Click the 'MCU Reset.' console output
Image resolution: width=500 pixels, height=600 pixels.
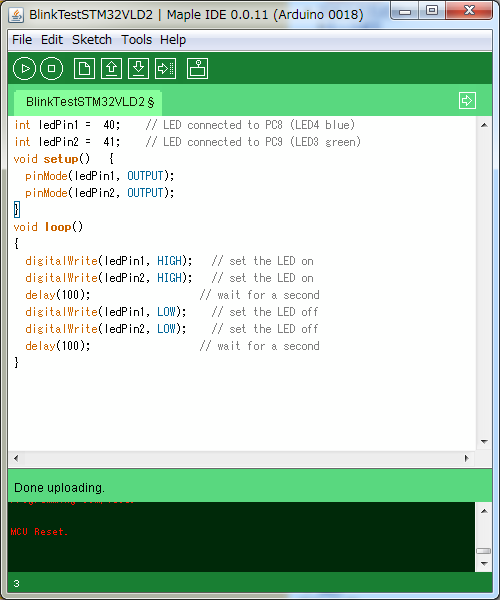[39, 532]
